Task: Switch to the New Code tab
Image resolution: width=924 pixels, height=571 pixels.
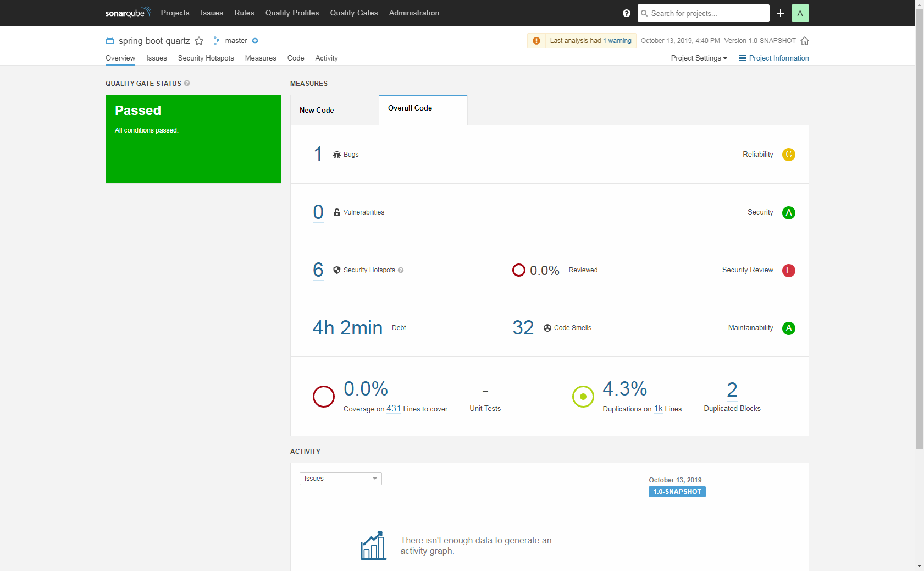Action: (317, 110)
